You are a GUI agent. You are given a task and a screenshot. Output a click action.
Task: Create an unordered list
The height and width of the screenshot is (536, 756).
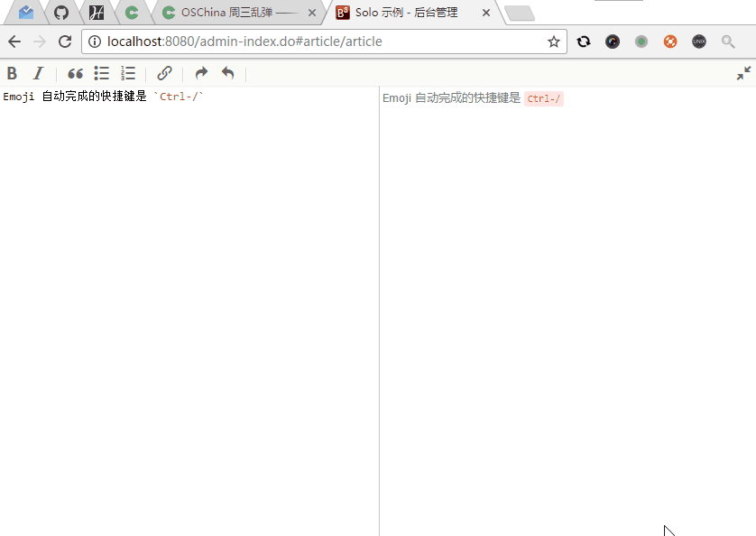(x=101, y=73)
